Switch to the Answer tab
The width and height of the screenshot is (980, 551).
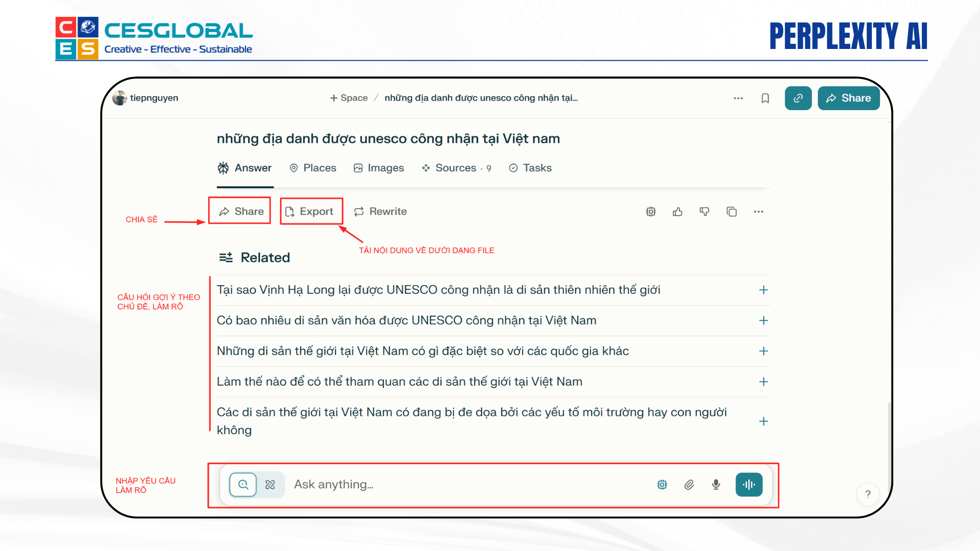(245, 168)
